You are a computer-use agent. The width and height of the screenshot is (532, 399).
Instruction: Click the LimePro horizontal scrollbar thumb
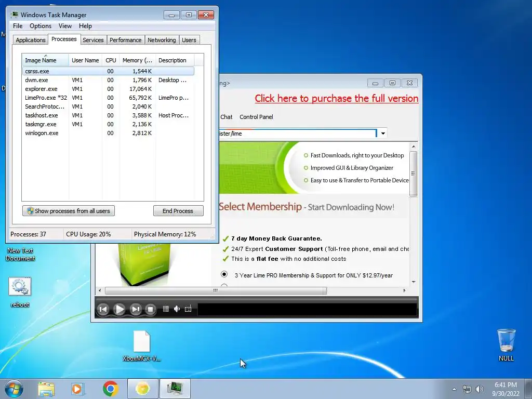[216, 290]
